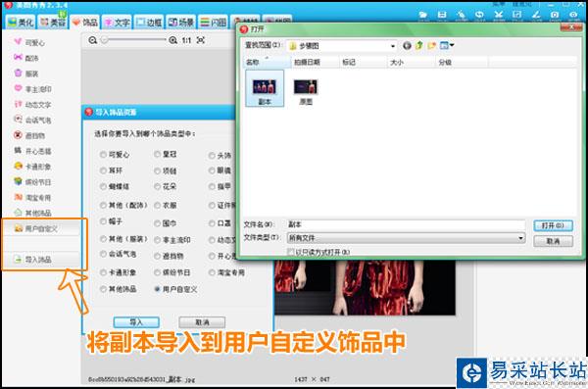Select the 耳环 radio button
The image size is (588, 389).
(103, 170)
